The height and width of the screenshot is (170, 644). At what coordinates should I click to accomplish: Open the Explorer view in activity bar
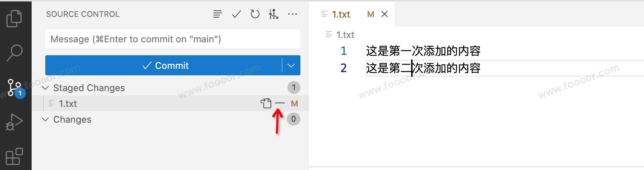[x=14, y=19]
